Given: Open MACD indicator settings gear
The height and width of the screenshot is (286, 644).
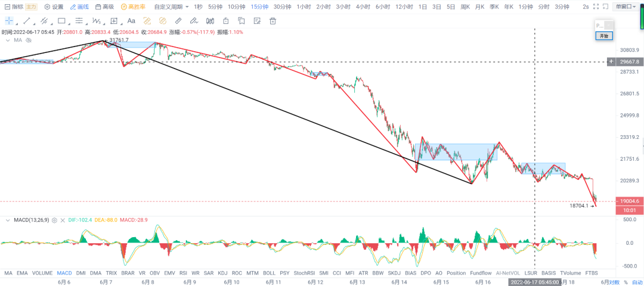Looking at the screenshot, I should click(x=55, y=220).
